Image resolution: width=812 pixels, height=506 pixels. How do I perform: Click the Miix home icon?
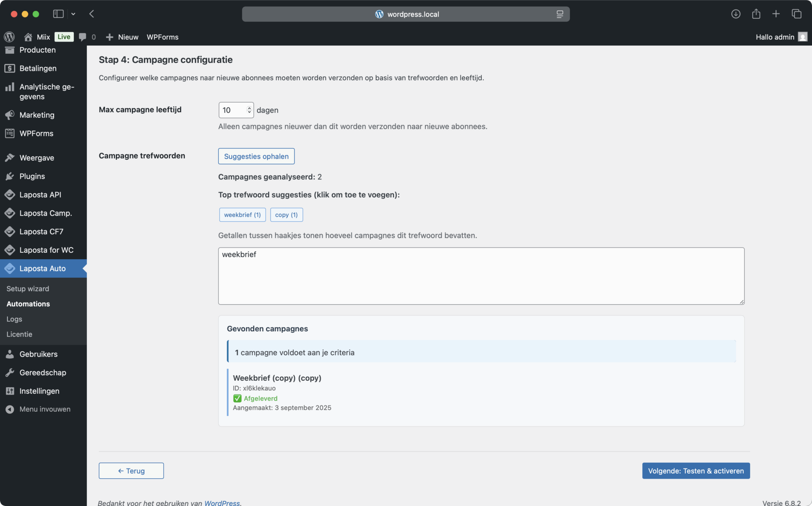(28, 37)
